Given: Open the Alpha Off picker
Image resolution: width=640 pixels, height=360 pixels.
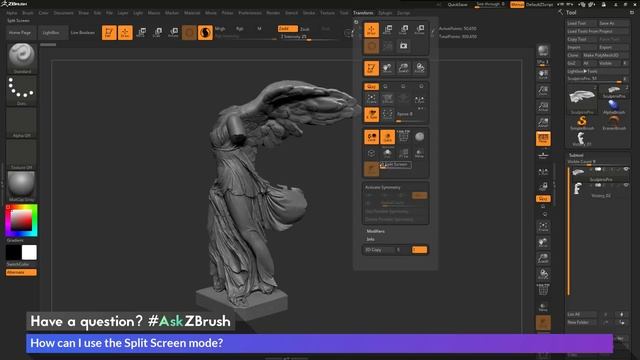Looking at the screenshot, I should point(22,123).
